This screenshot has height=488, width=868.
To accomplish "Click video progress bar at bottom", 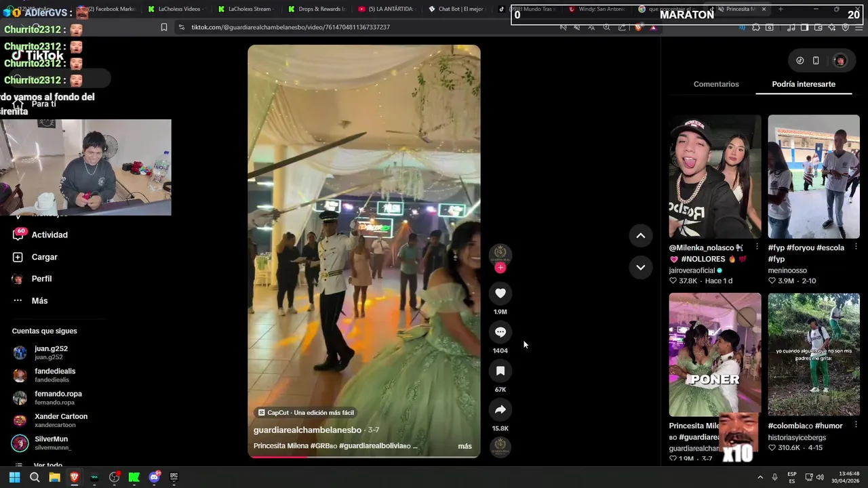I will coord(363,456).
